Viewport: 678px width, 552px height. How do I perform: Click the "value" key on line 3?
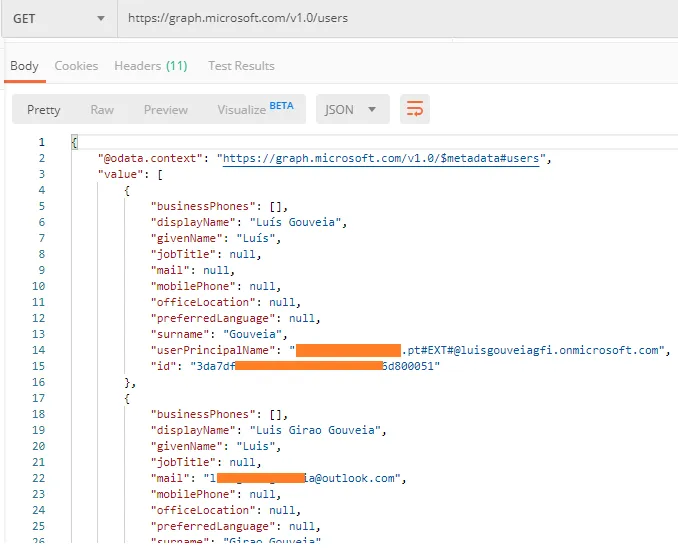[121, 174]
